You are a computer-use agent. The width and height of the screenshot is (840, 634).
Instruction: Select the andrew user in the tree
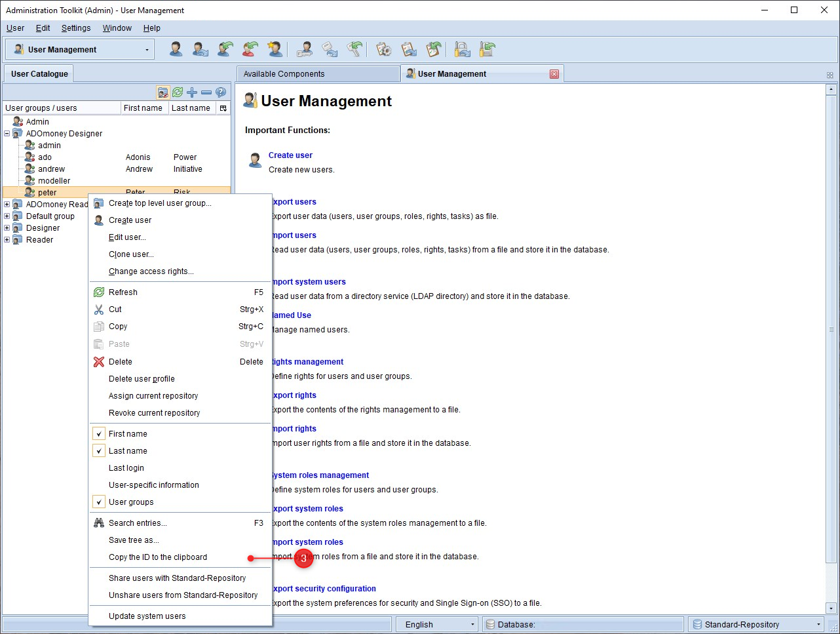[x=51, y=169]
